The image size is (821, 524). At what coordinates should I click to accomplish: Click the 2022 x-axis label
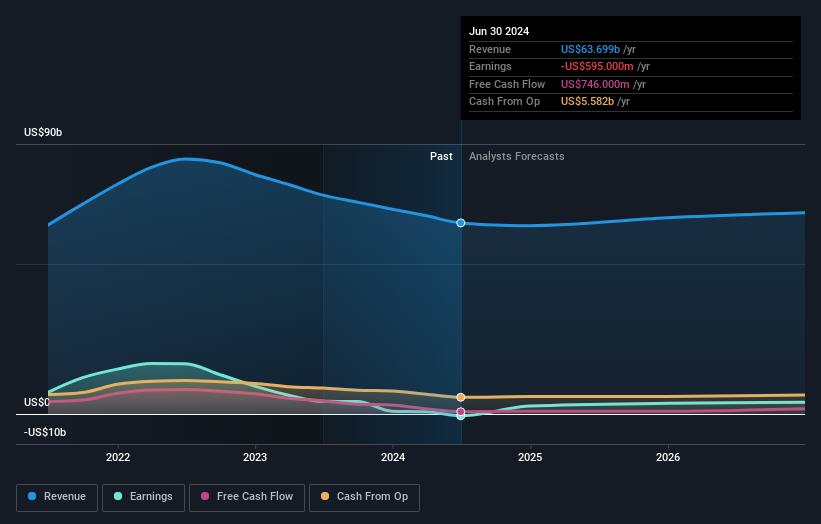pyautogui.click(x=118, y=457)
